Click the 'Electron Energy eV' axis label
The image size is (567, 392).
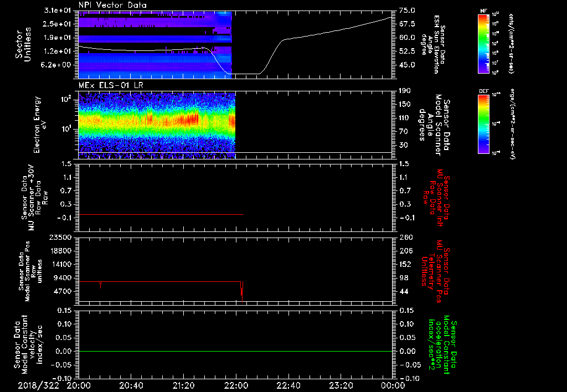tap(40, 125)
